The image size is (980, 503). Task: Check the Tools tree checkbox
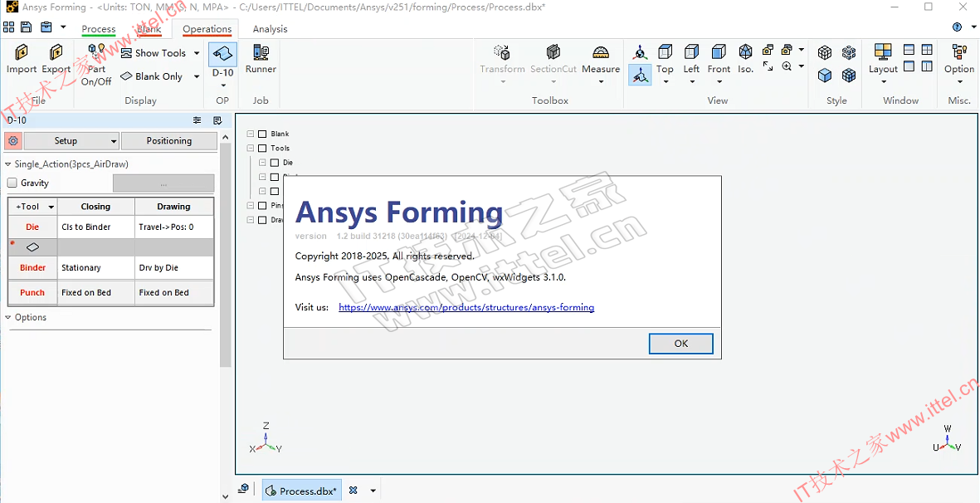tap(262, 148)
